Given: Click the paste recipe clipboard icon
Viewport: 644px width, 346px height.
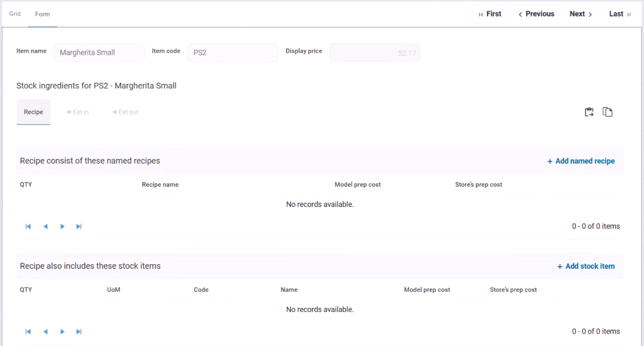Looking at the screenshot, I should [x=589, y=112].
